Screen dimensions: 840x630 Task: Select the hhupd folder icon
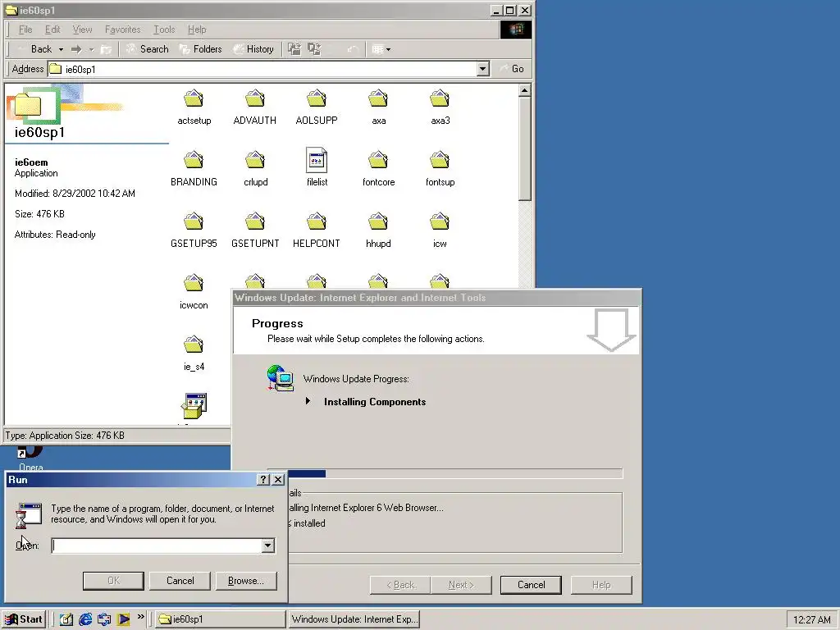tap(378, 221)
